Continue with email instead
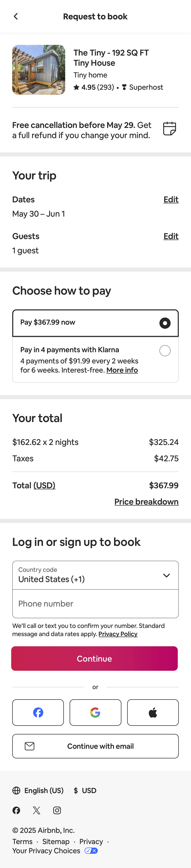The image size is (191, 868). (95, 746)
